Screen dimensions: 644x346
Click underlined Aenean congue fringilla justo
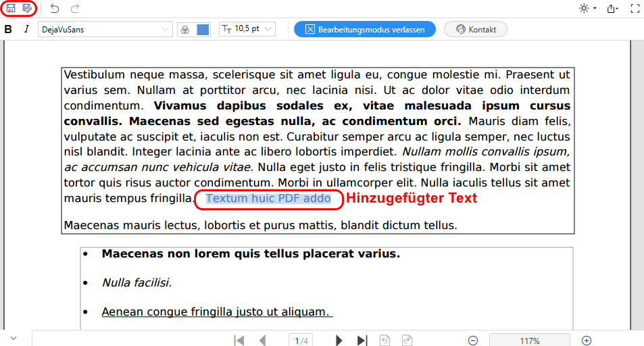pos(217,312)
